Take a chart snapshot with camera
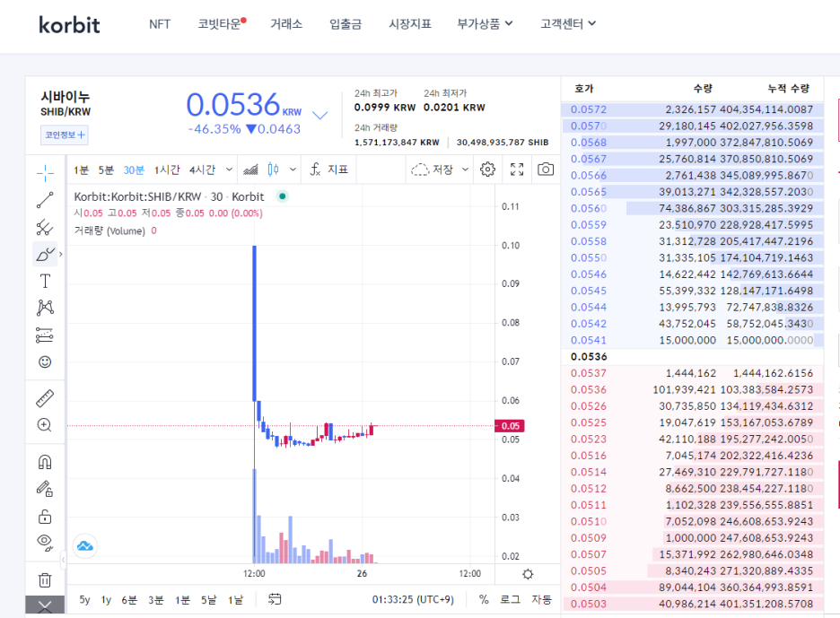840x618 pixels. click(x=546, y=170)
